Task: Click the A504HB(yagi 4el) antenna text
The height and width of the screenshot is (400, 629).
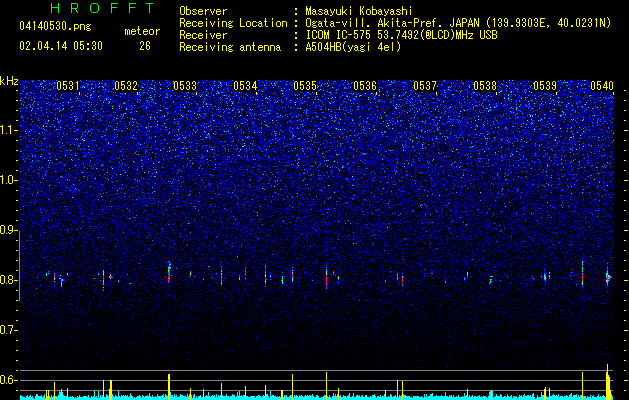Action: (x=353, y=47)
